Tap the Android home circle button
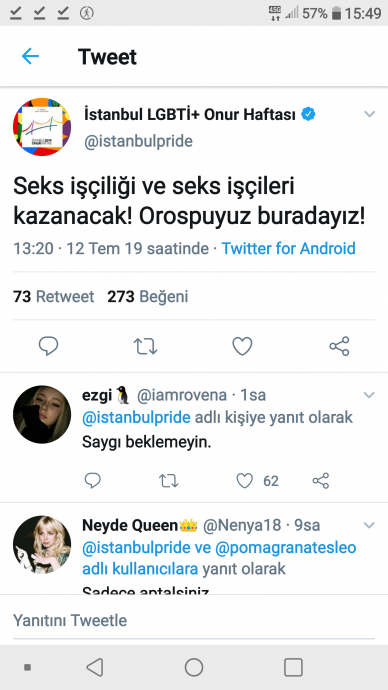This screenshot has height=690, width=388. (194, 667)
